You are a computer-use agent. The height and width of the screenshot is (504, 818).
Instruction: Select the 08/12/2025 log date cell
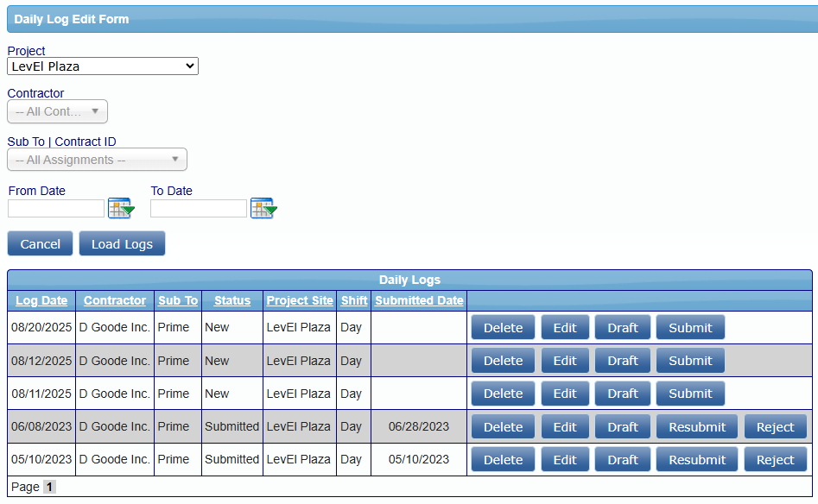[41, 361]
